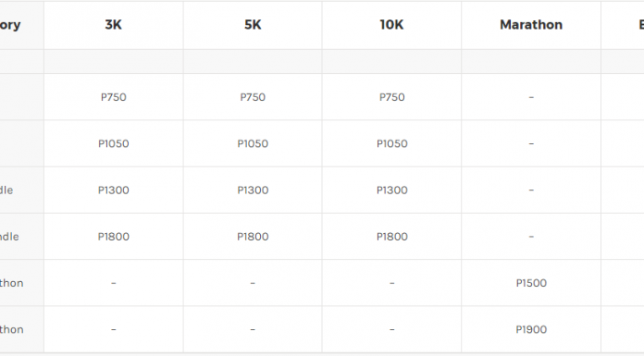This screenshot has width=644, height=356.
Task: Click P1800 under the 3K column
Action: pos(114,236)
